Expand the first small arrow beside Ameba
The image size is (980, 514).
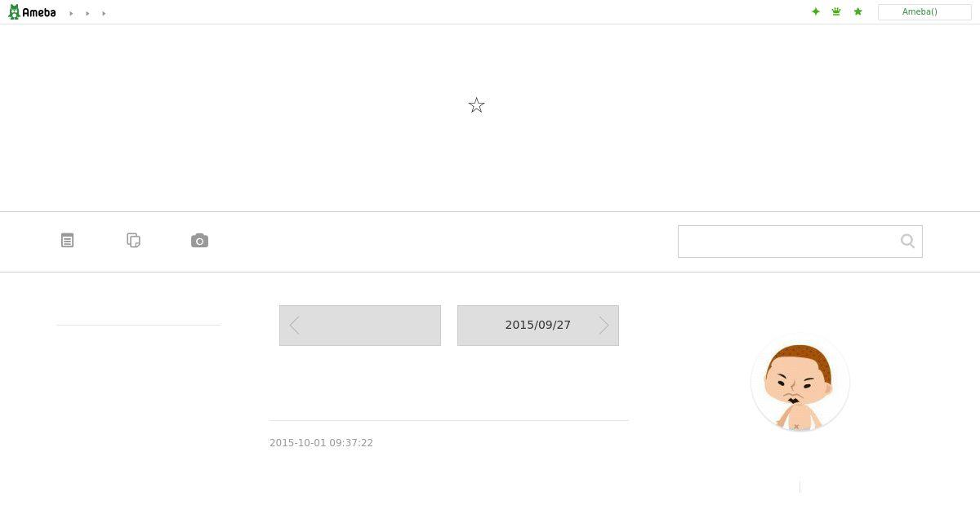coord(71,13)
